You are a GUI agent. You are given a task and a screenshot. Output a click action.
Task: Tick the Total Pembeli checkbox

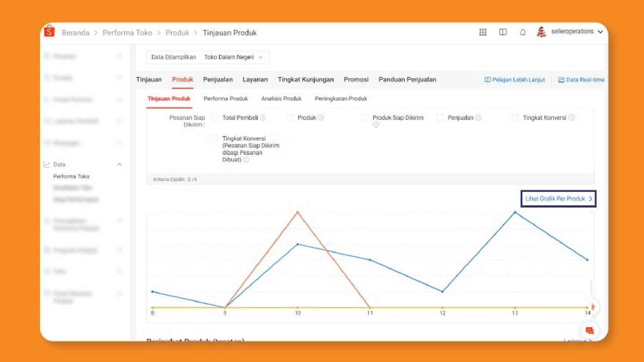[215, 118]
